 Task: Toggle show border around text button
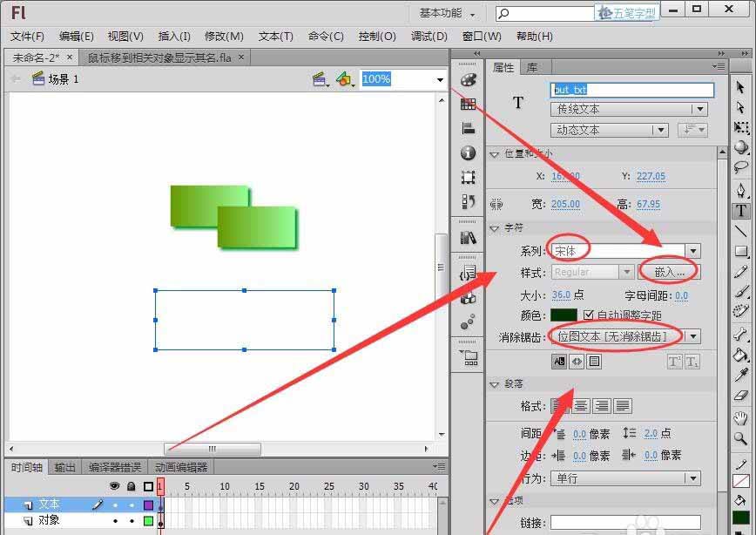(594, 362)
